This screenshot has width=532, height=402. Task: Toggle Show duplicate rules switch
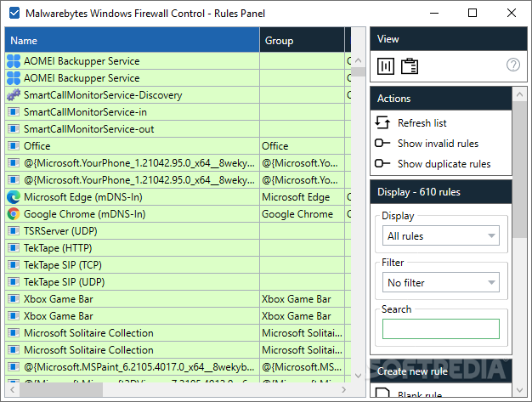[382, 163]
